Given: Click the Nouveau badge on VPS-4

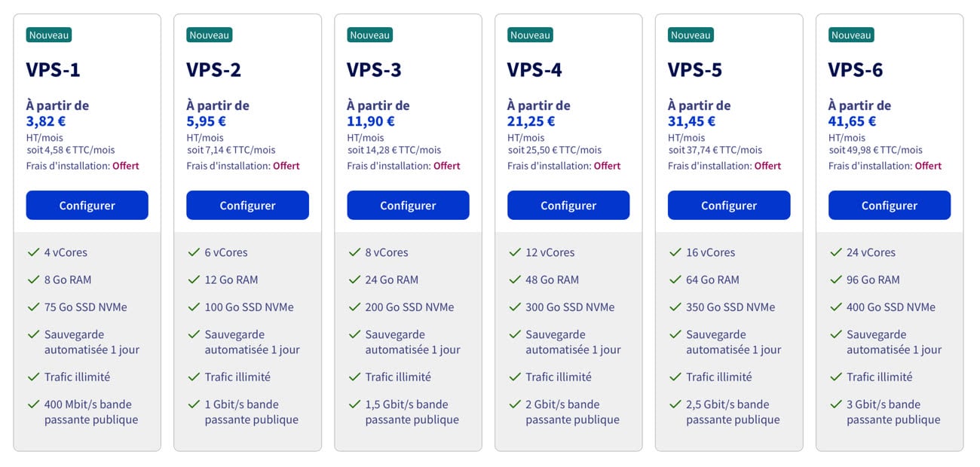Looking at the screenshot, I should pyautogui.click(x=530, y=35).
